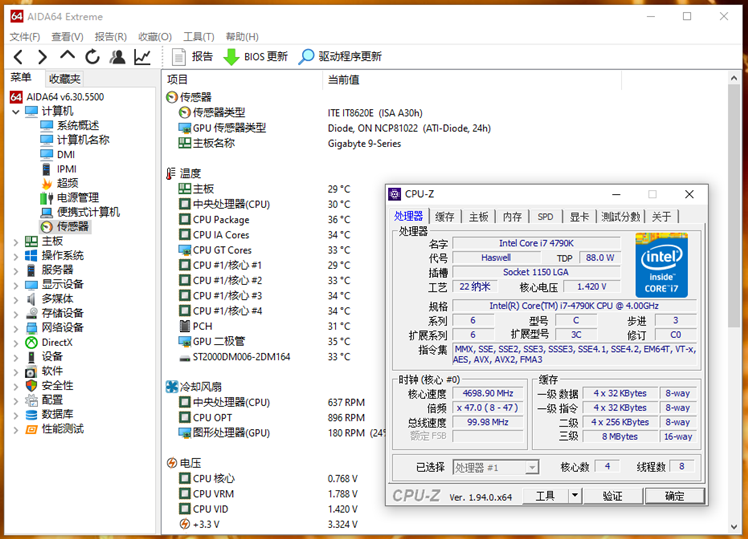Expand the 网络设备 tree node
This screenshot has width=748, height=539.
coord(16,329)
